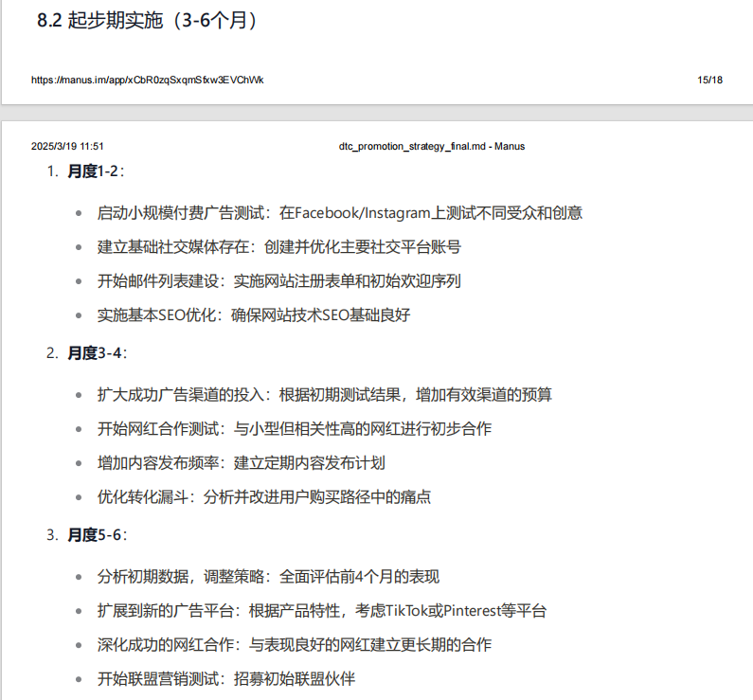
Task: Click the header title 'dtc_promotion_strategy_final.md - Manus'
Action: pyautogui.click(x=432, y=147)
